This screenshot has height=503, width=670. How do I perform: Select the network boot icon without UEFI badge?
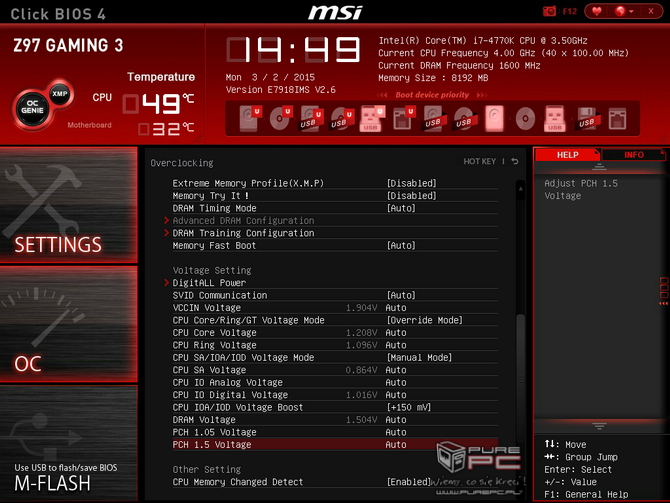pyautogui.click(x=617, y=118)
